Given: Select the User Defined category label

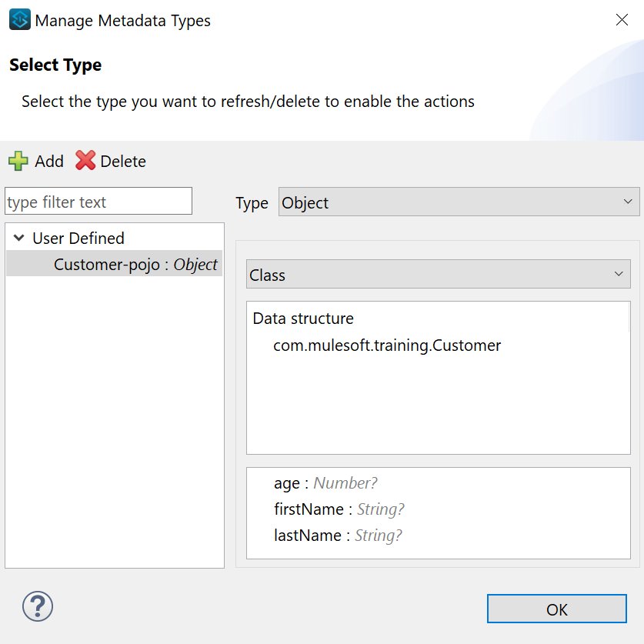Looking at the screenshot, I should [x=78, y=239].
